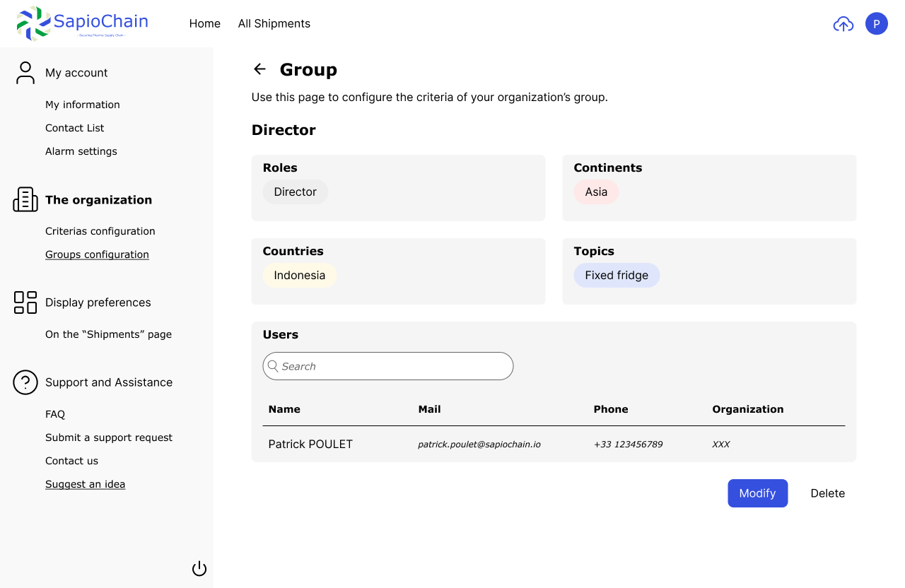Click the back arrow next to Group

coord(259,69)
